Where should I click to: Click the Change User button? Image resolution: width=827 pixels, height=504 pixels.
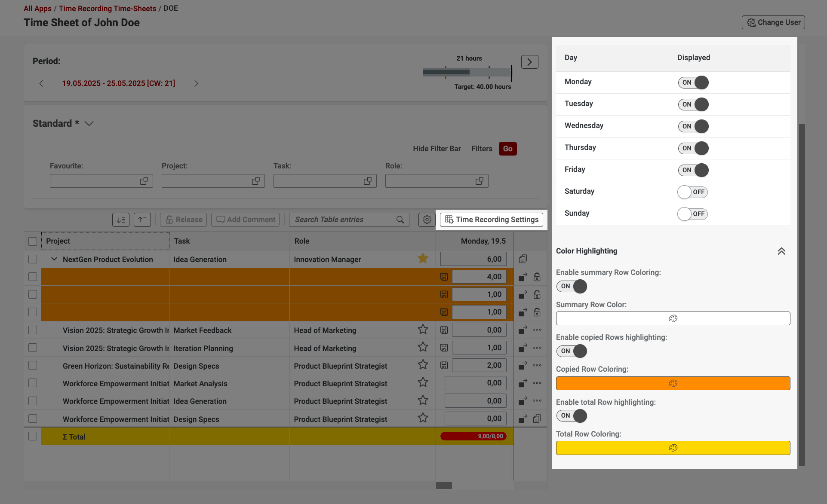773,22
